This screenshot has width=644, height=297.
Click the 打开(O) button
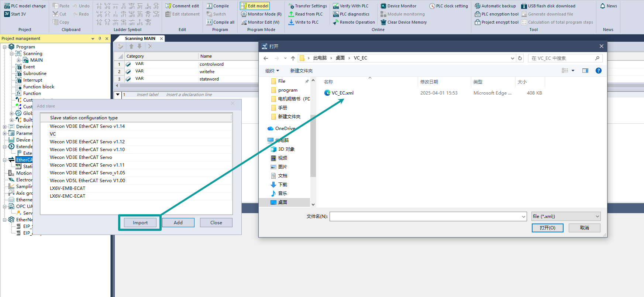[x=547, y=228]
